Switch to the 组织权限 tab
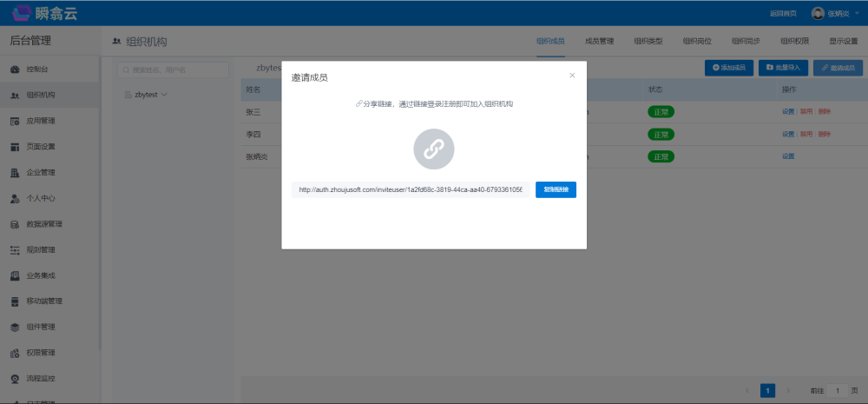868x404 pixels. click(x=794, y=41)
